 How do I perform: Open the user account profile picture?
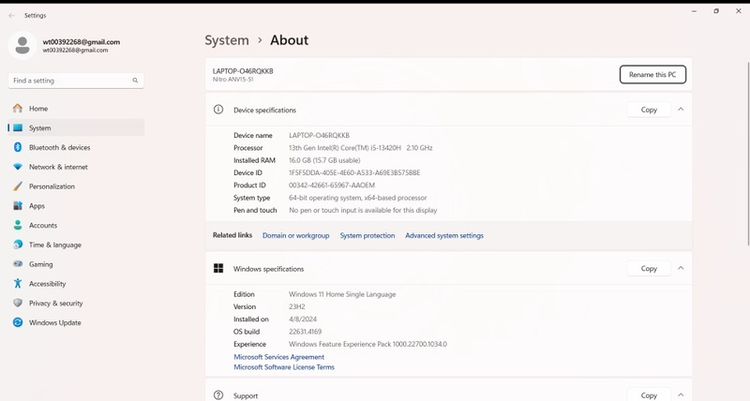[22, 45]
